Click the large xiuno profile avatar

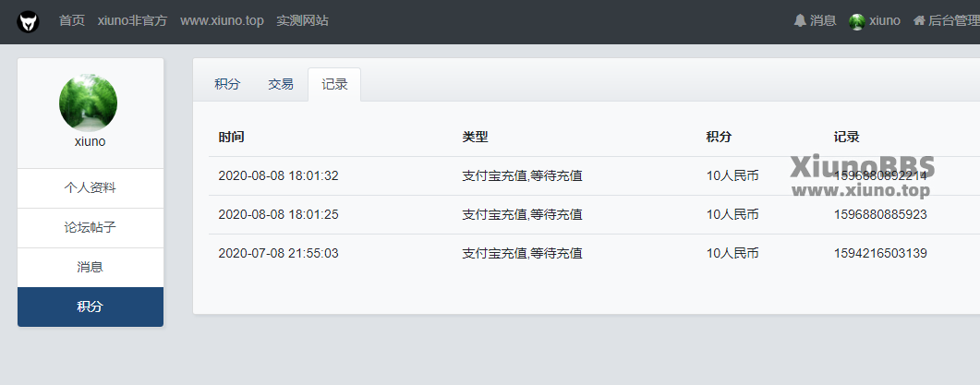coord(88,102)
